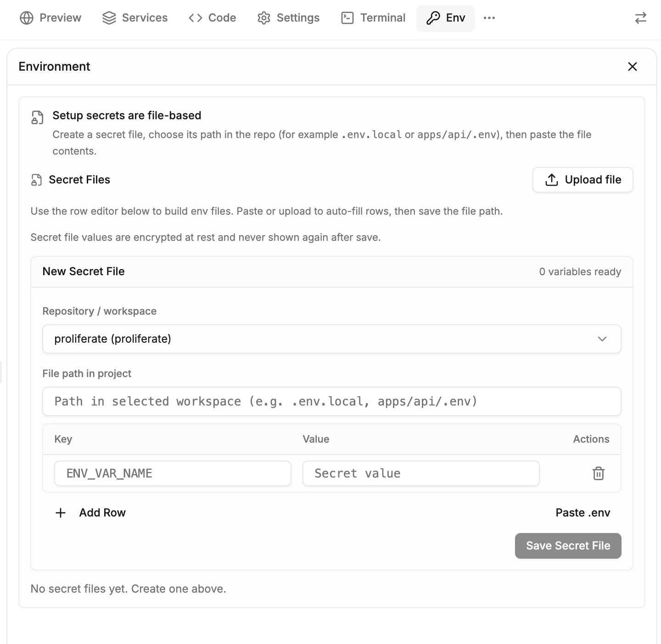
Task: Open the proliferate workspace selector chevron
Action: [x=602, y=339]
